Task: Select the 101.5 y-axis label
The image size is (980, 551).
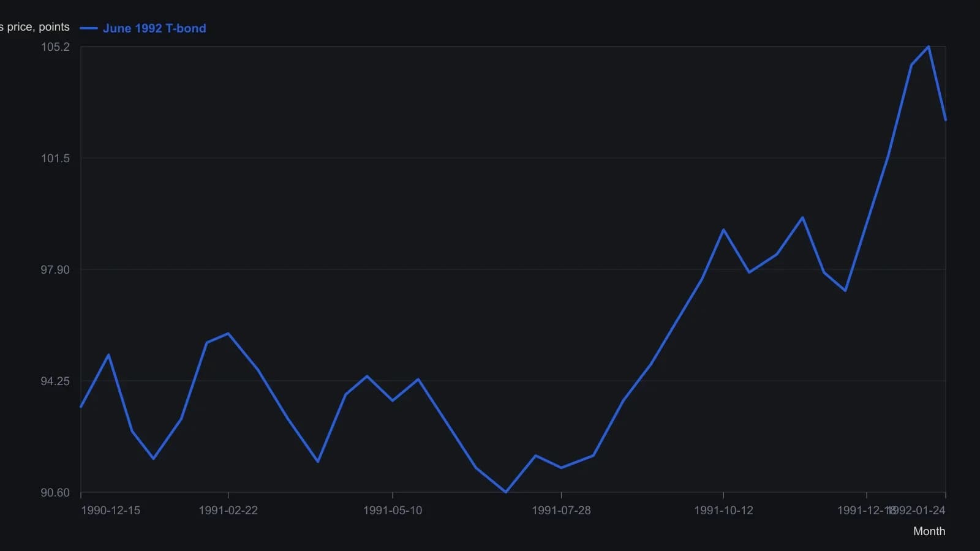Action: pyautogui.click(x=55, y=159)
